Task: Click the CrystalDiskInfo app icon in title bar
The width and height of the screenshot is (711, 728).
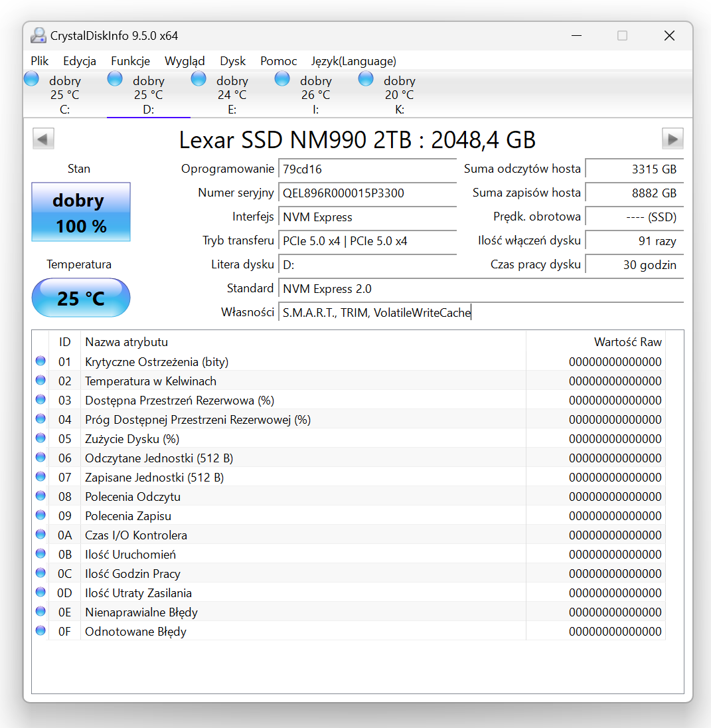Action: (x=39, y=36)
